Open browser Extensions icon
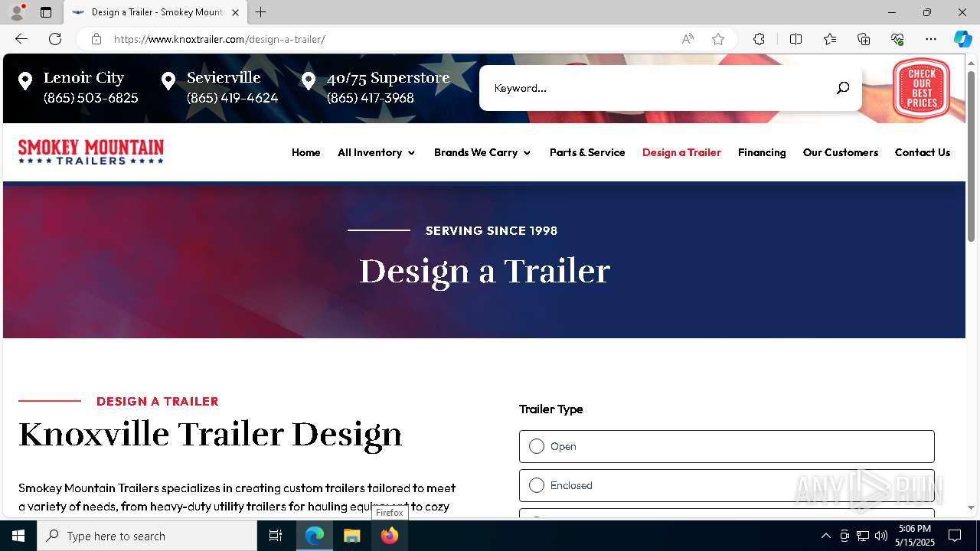 pyautogui.click(x=759, y=39)
